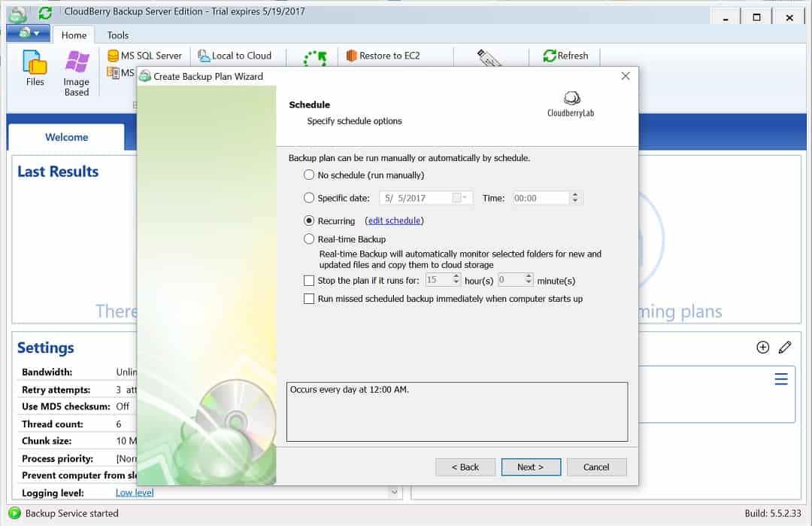
Task: Click the Use MD5 checksum setting
Action: (x=77, y=406)
